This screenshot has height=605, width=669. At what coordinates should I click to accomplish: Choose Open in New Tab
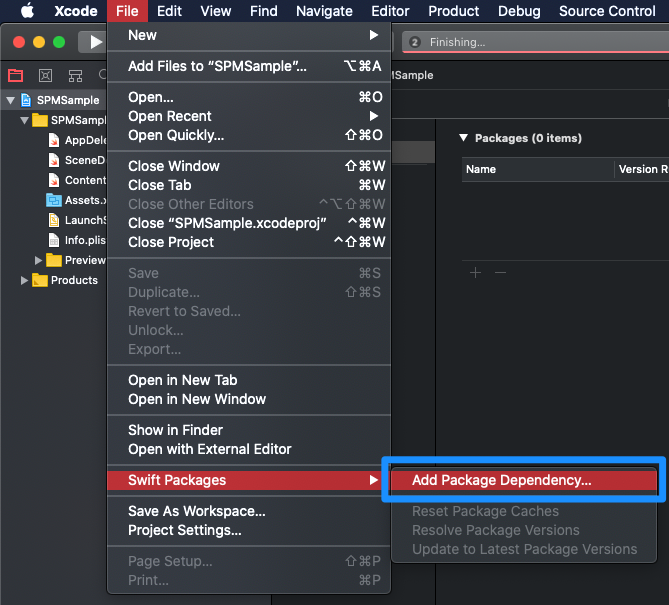pos(249,380)
